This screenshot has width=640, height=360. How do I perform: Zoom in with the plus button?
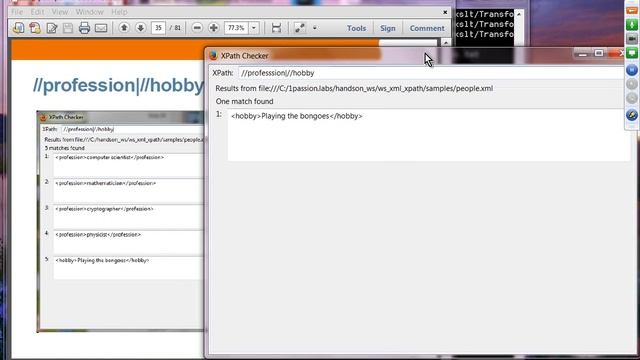[213, 28]
